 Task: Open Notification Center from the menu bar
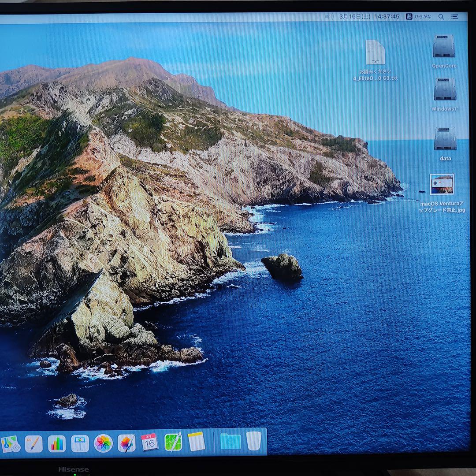[454, 17]
